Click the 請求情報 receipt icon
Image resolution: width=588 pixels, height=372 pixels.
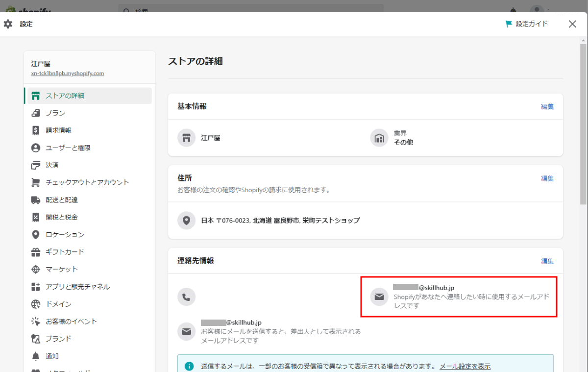[36, 130]
